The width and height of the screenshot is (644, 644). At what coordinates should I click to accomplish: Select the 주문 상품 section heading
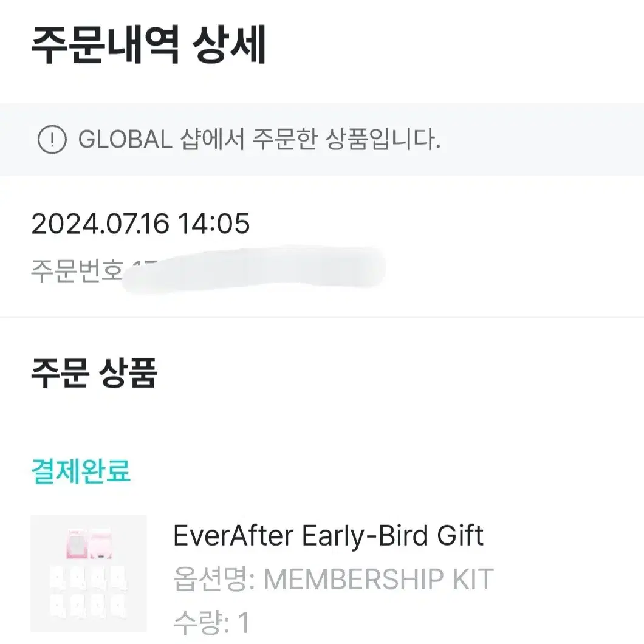[x=94, y=372]
